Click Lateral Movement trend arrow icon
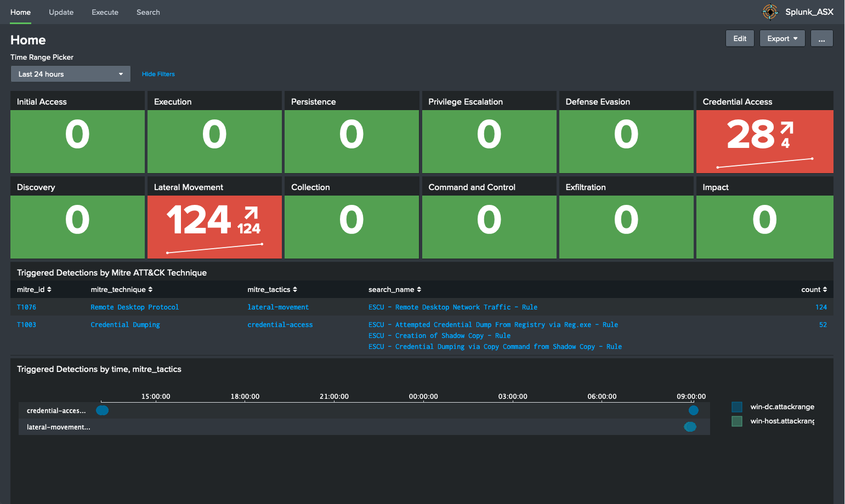The image size is (845, 504). pyautogui.click(x=251, y=213)
